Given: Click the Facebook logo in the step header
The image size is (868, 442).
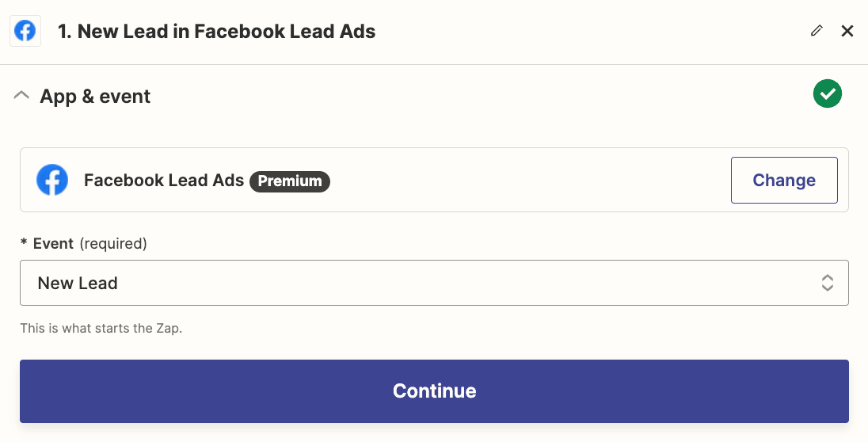Looking at the screenshot, I should [25, 32].
